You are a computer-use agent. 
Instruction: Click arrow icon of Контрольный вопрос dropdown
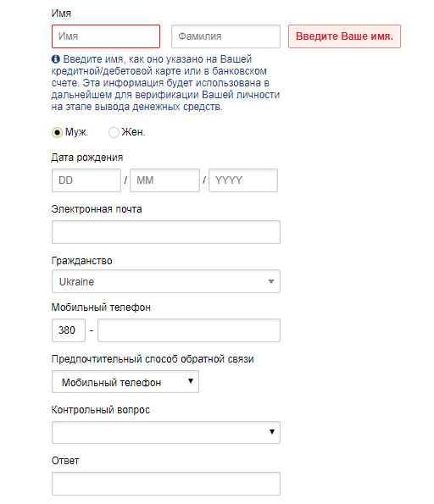click(272, 432)
